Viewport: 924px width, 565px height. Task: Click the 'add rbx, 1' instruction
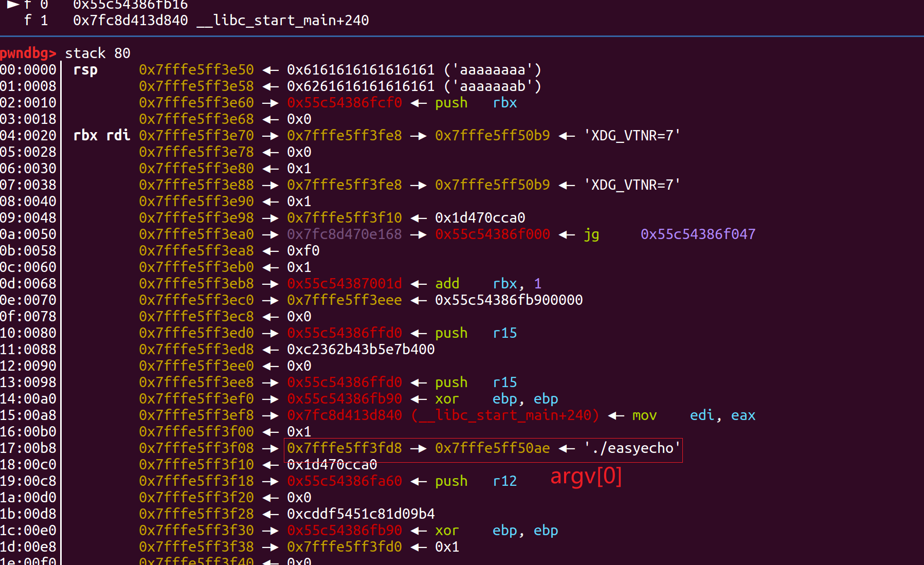click(x=488, y=283)
